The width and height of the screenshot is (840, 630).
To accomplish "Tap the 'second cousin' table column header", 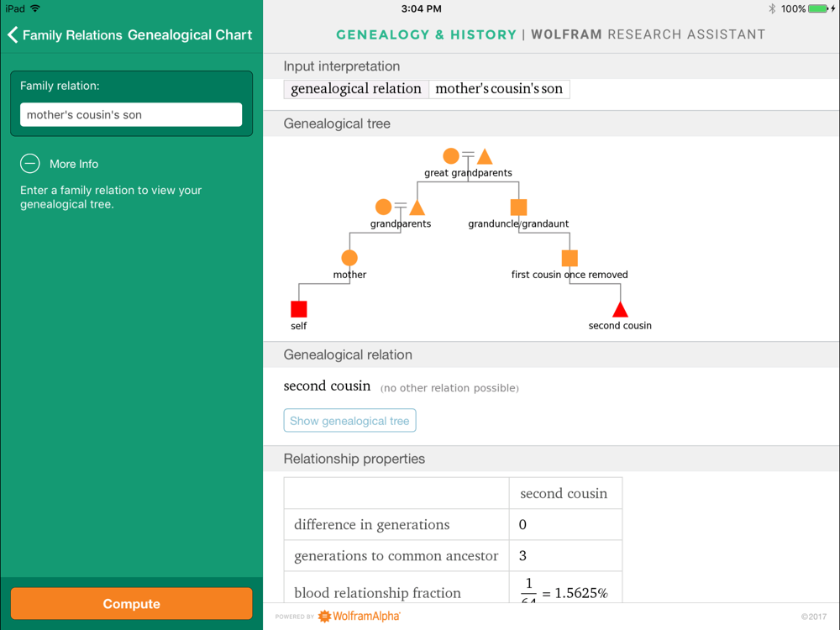I will click(x=565, y=493).
